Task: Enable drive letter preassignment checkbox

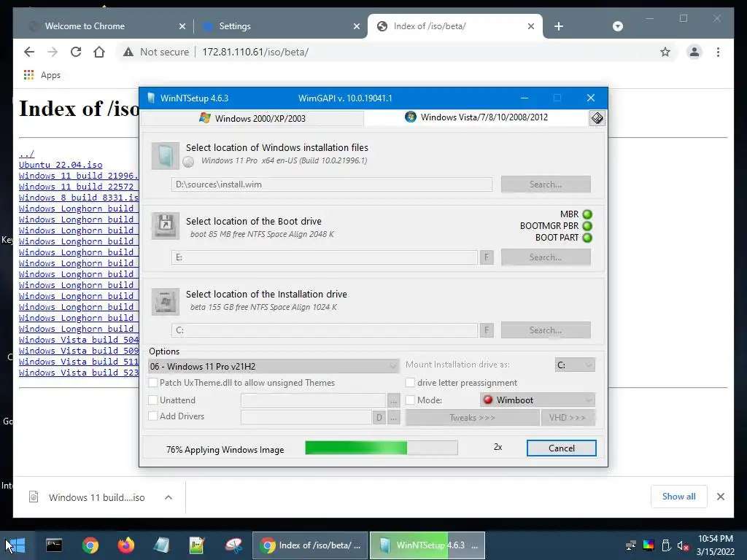Action: [410, 382]
